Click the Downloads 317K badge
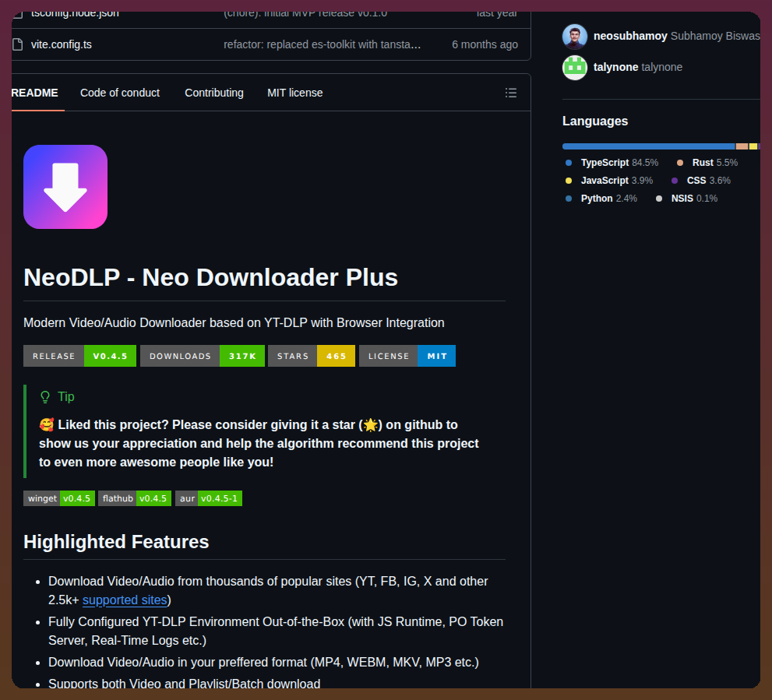772x700 pixels. click(x=203, y=356)
